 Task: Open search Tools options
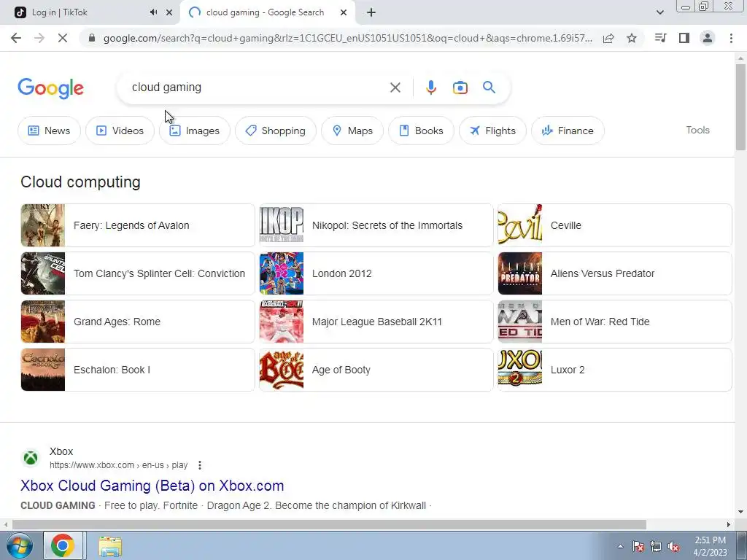(x=697, y=130)
